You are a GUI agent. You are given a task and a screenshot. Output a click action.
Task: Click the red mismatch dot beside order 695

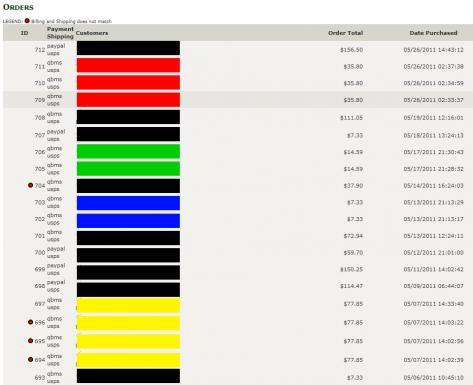(30, 341)
